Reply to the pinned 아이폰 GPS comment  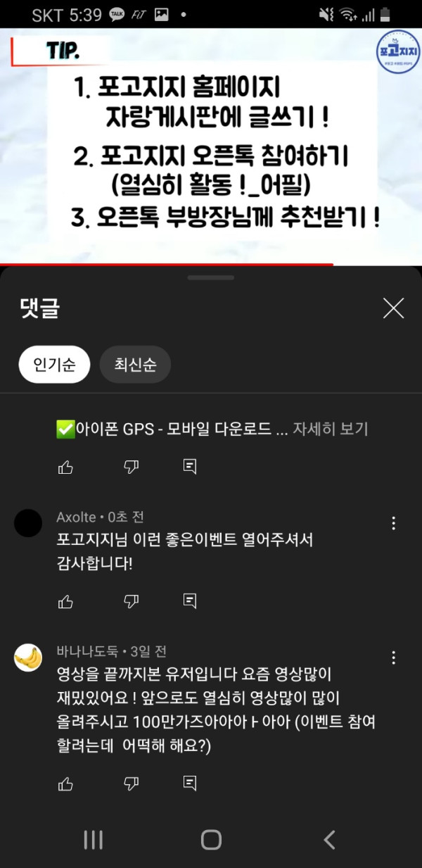pyautogui.click(x=189, y=467)
